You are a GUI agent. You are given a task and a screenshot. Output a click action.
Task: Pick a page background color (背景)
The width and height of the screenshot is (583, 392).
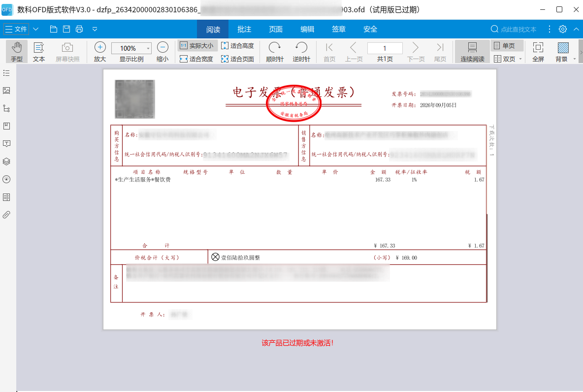click(562, 51)
